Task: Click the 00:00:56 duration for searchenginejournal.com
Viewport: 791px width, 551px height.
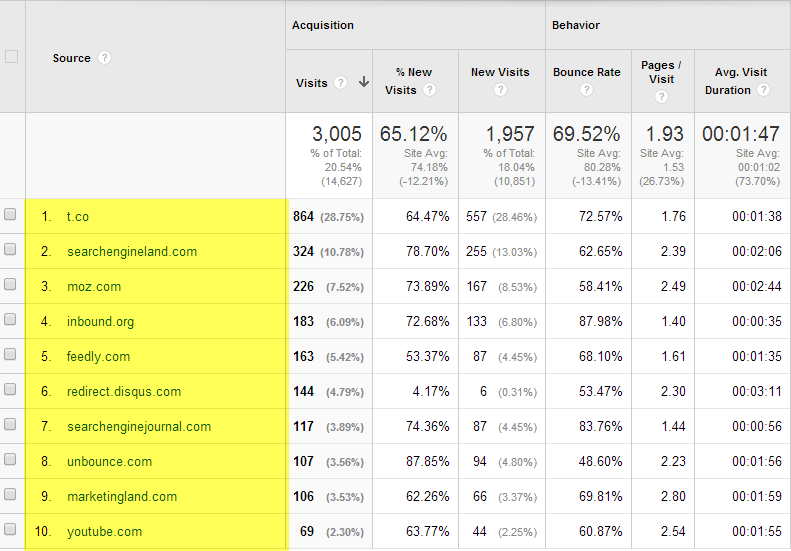Action: (x=757, y=426)
